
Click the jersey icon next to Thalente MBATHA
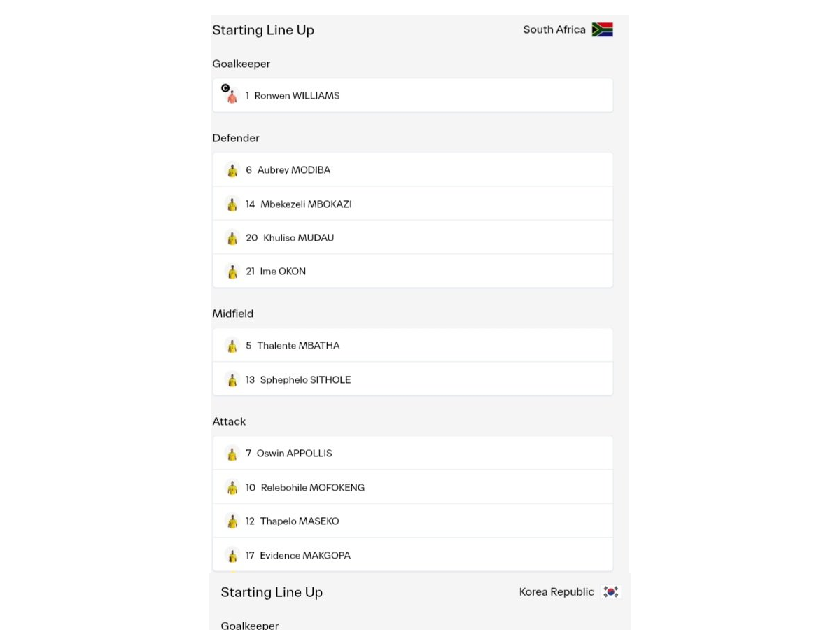tap(232, 346)
